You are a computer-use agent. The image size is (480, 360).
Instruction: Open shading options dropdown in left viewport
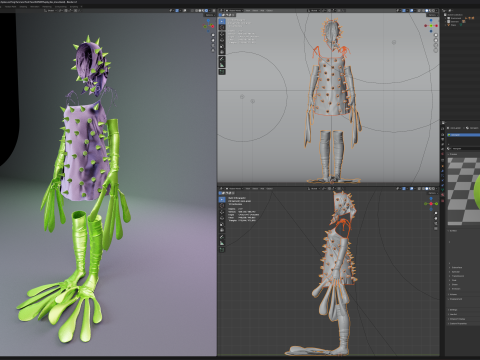[x=210, y=10]
